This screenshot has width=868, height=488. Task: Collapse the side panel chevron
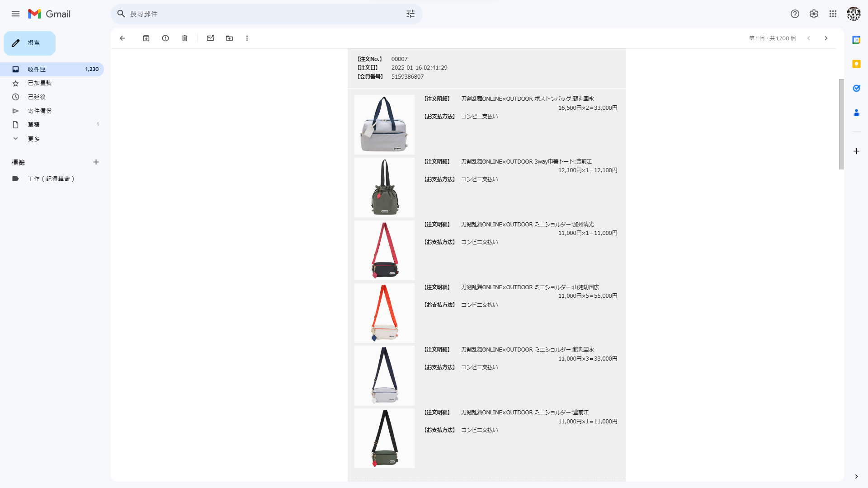click(x=856, y=476)
